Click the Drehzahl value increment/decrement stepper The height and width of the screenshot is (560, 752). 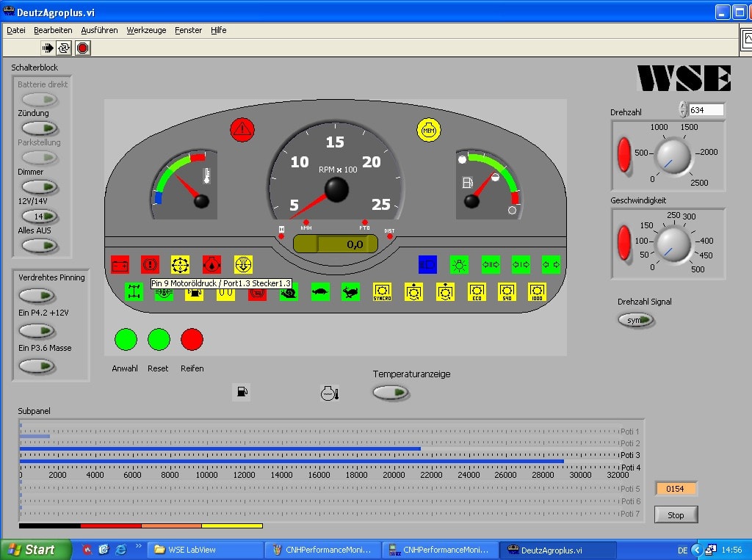[683, 109]
